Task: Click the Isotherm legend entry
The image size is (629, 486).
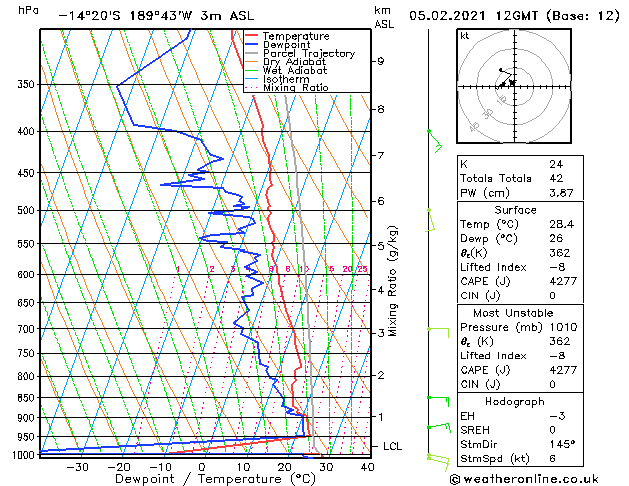Action: click(277, 79)
